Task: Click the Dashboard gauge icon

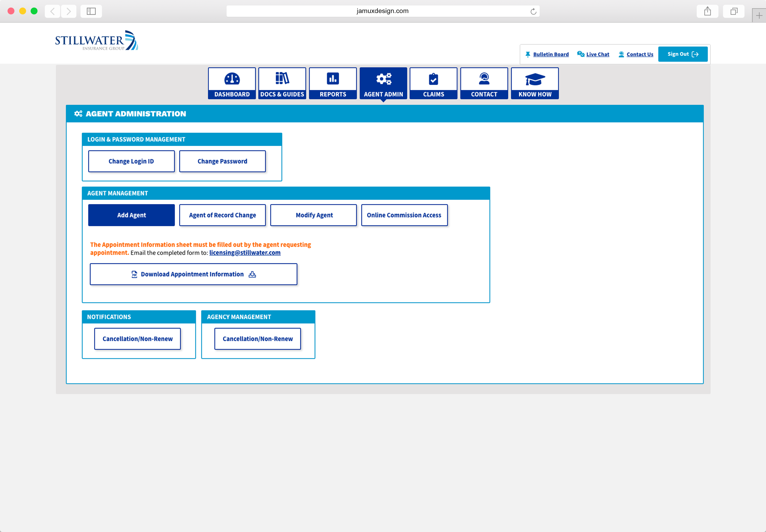Action: [x=232, y=79]
